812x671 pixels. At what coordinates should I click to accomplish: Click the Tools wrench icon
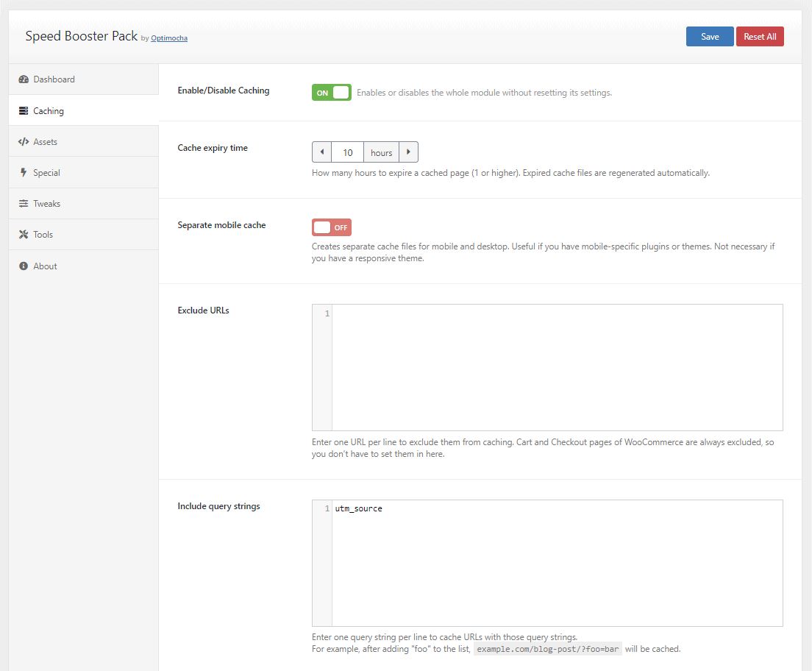click(24, 234)
